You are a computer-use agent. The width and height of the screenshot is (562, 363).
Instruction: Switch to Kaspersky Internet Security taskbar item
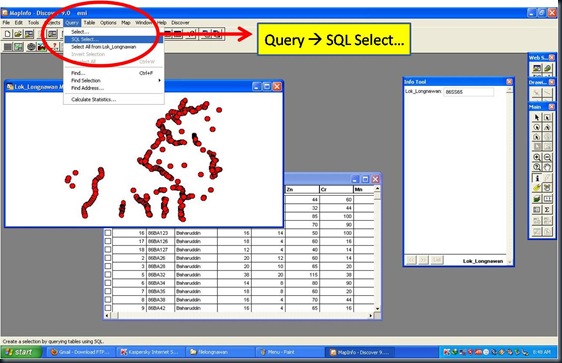tap(151, 352)
